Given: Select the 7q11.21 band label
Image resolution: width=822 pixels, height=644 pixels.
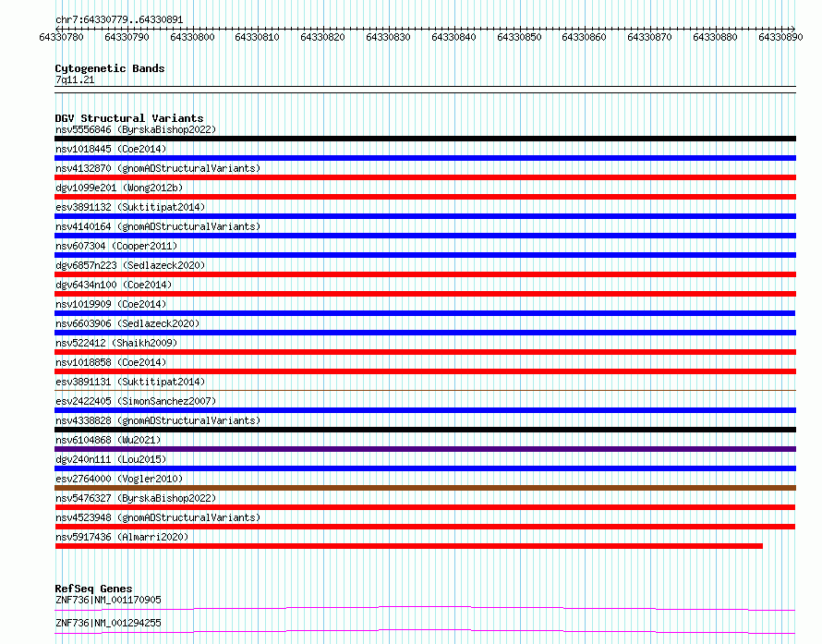Looking at the screenshot, I should (75, 79).
